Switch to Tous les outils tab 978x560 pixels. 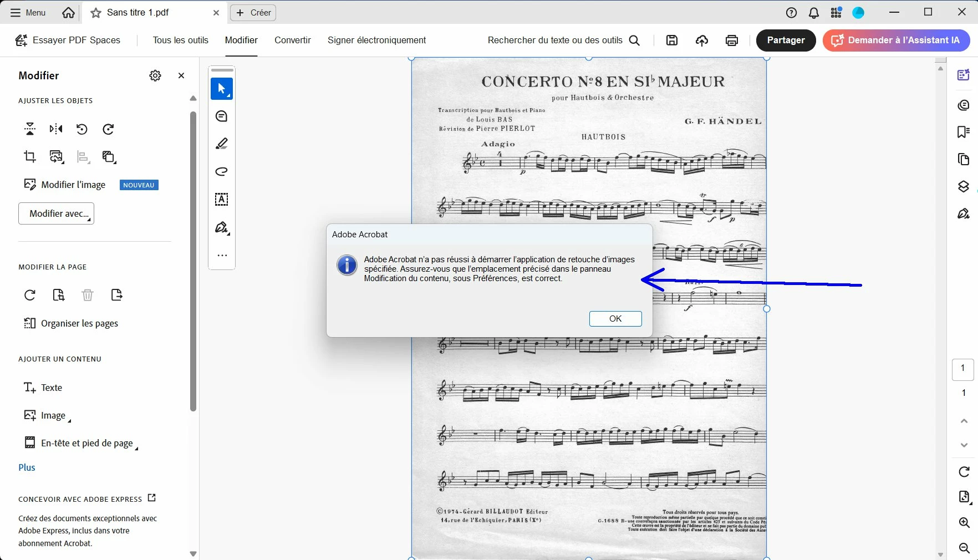181,40
